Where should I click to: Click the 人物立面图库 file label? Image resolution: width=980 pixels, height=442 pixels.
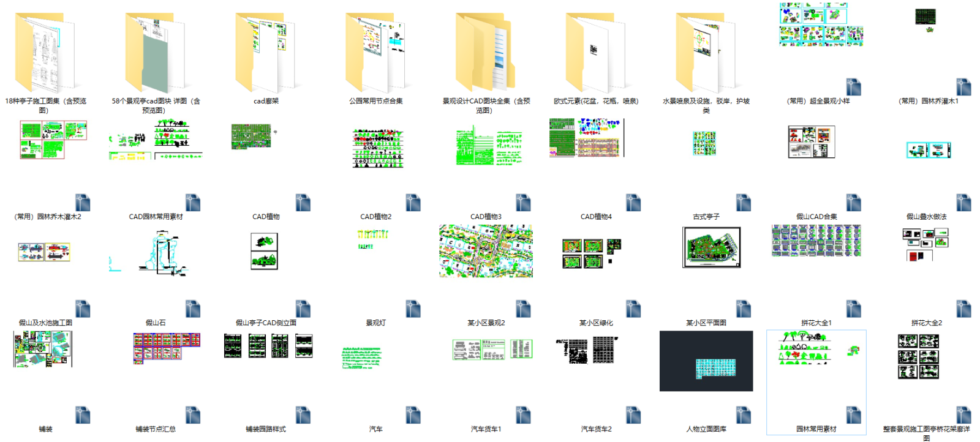706,429
